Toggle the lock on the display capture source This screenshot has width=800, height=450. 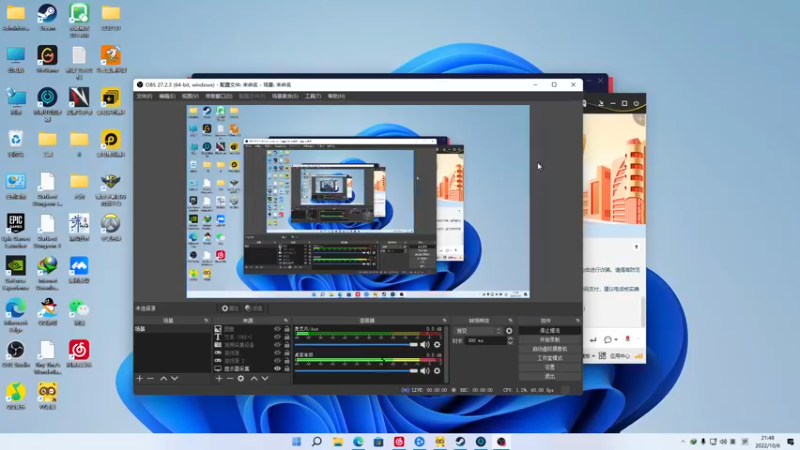(287, 368)
